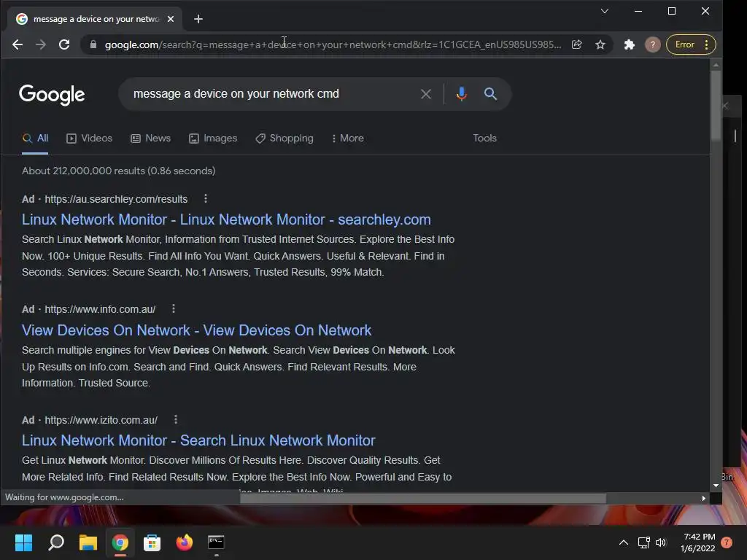This screenshot has width=747, height=560.
Task: Open 'View Devices On Network' link
Action: tap(197, 330)
